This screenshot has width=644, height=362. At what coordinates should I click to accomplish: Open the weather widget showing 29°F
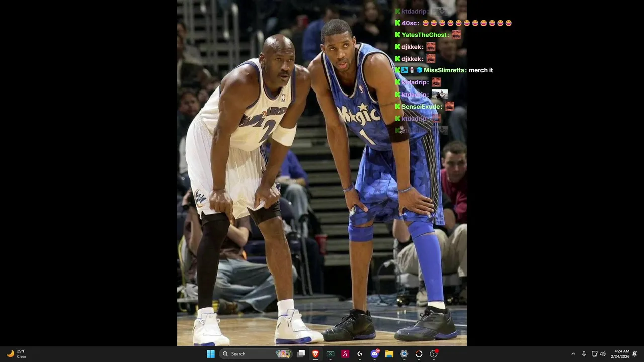pos(16,354)
